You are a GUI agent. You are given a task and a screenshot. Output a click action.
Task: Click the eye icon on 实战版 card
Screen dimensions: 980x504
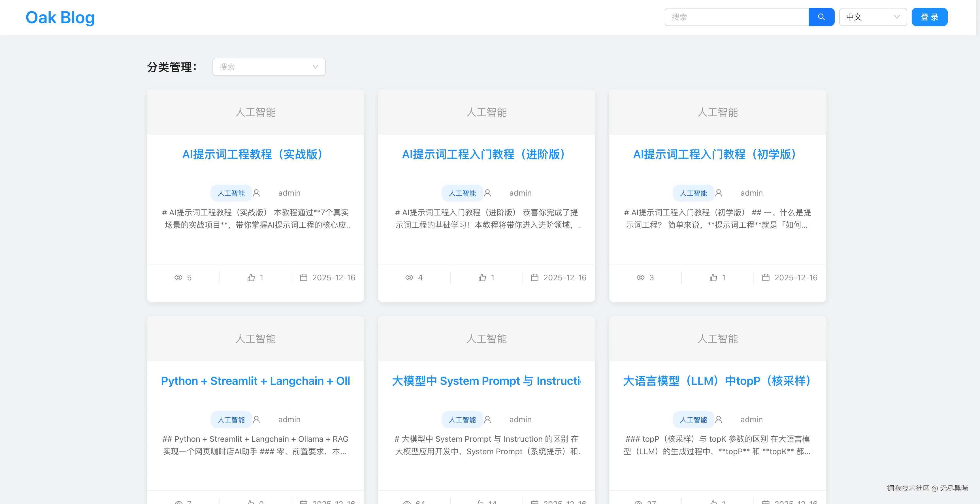(178, 278)
